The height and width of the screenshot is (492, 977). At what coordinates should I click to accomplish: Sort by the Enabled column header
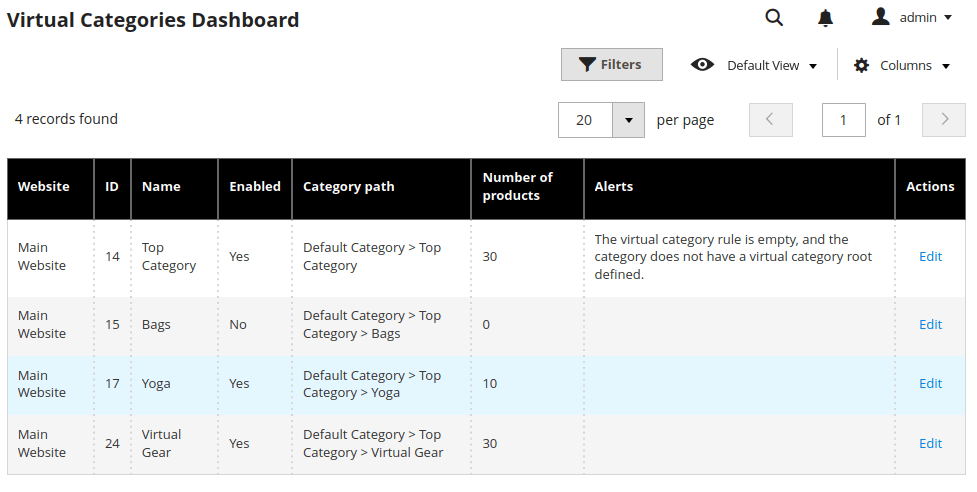[x=255, y=187]
